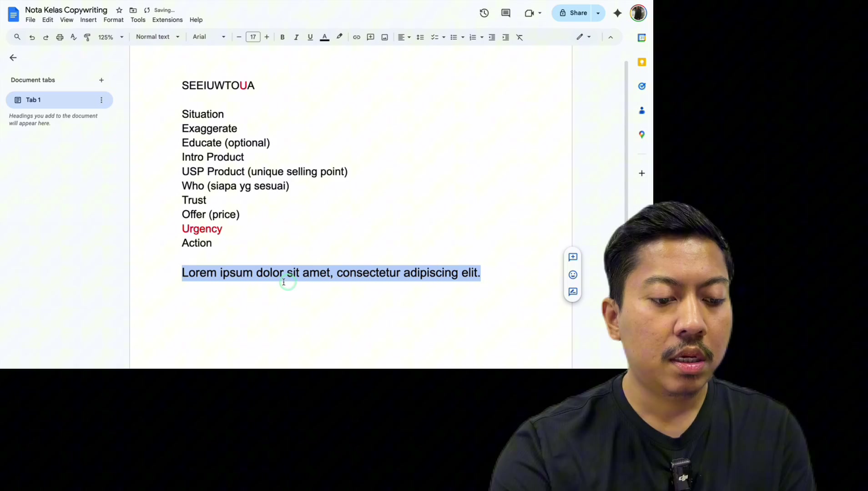Open the text color picker
The image size is (868, 491).
325,37
